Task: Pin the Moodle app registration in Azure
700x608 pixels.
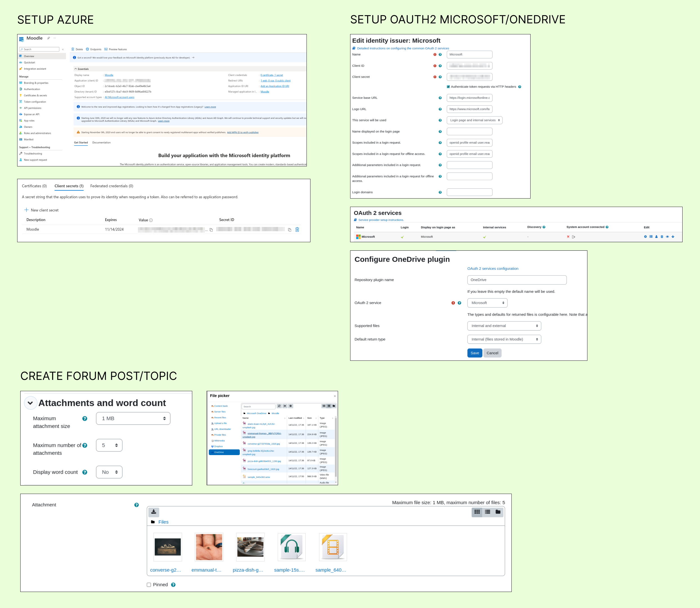Action: (x=48, y=38)
